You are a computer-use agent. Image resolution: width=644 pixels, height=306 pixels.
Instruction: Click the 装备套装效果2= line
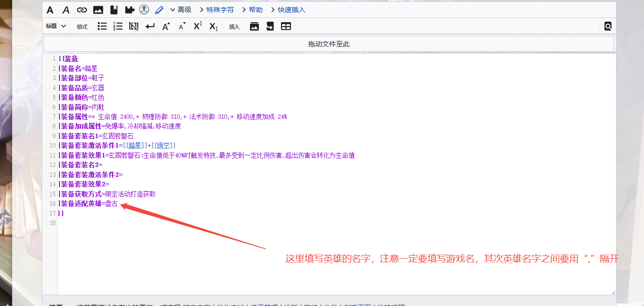coord(84,184)
